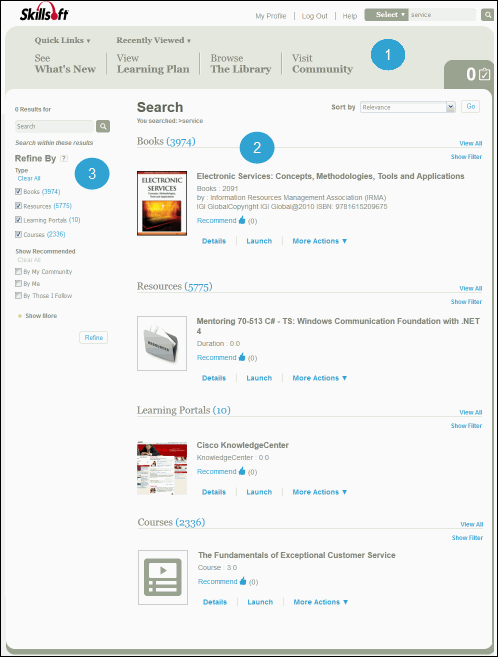
Task: Uncheck the Resources (5775) checkbox
Action: (18, 206)
